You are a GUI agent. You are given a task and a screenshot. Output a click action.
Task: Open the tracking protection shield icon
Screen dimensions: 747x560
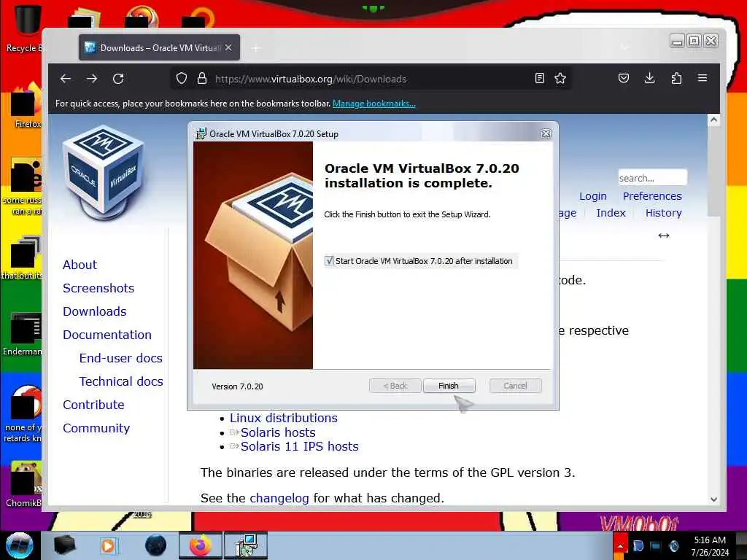pos(182,79)
